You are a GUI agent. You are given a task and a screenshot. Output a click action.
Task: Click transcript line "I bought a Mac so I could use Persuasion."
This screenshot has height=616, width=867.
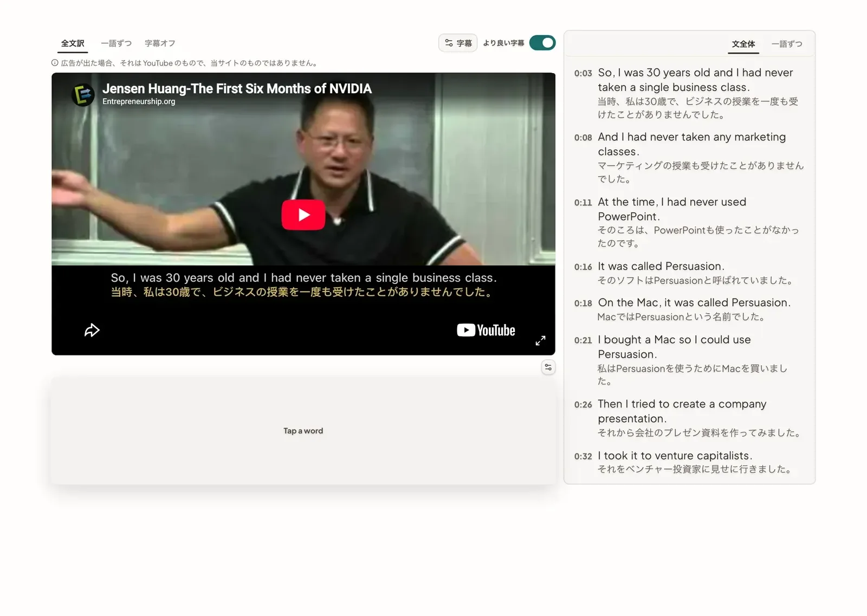pyautogui.click(x=675, y=347)
